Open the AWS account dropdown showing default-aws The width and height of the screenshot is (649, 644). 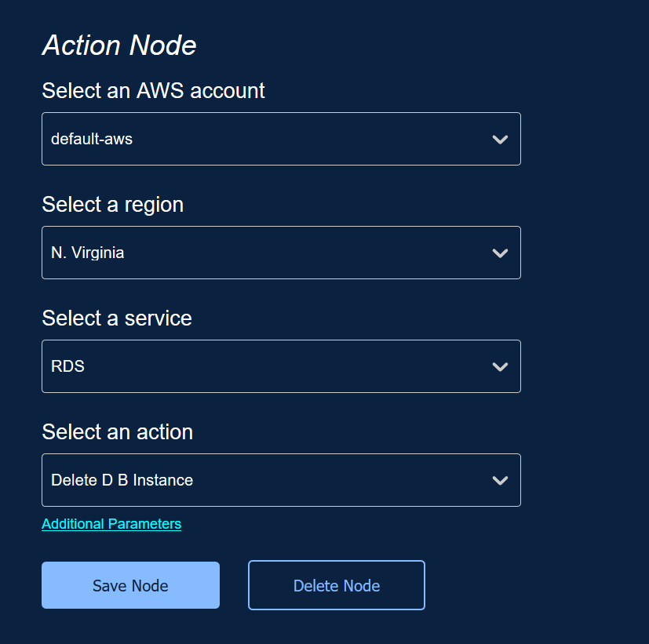(281, 139)
